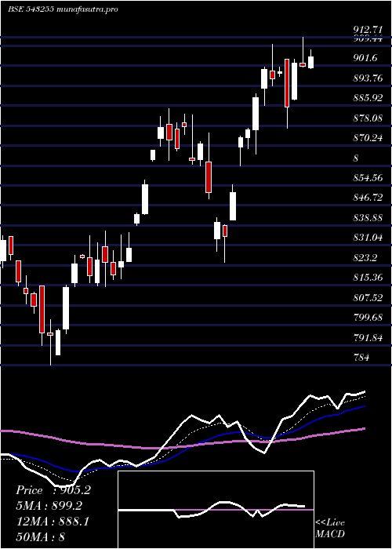Click the tall red candlestick near 885.92
Viewport: 392px width, 549px height.
point(287,83)
